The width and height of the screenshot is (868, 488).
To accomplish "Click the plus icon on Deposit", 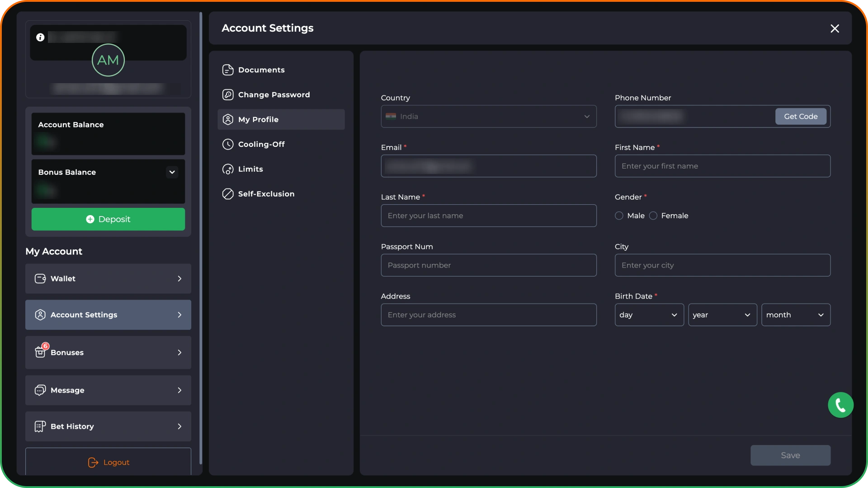I will click(x=90, y=219).
